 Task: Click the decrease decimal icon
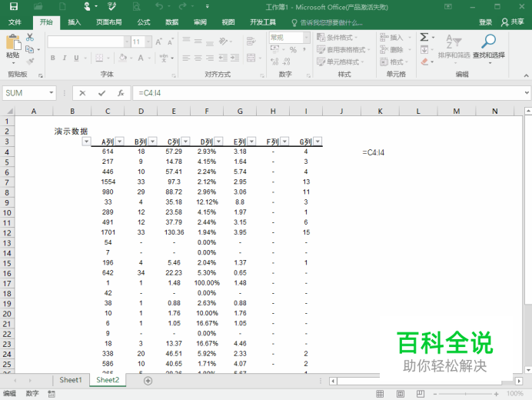pos(286,62)
